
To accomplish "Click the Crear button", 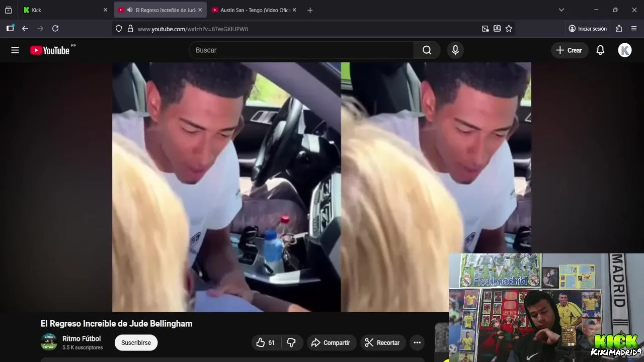I will tap(570, 50).
